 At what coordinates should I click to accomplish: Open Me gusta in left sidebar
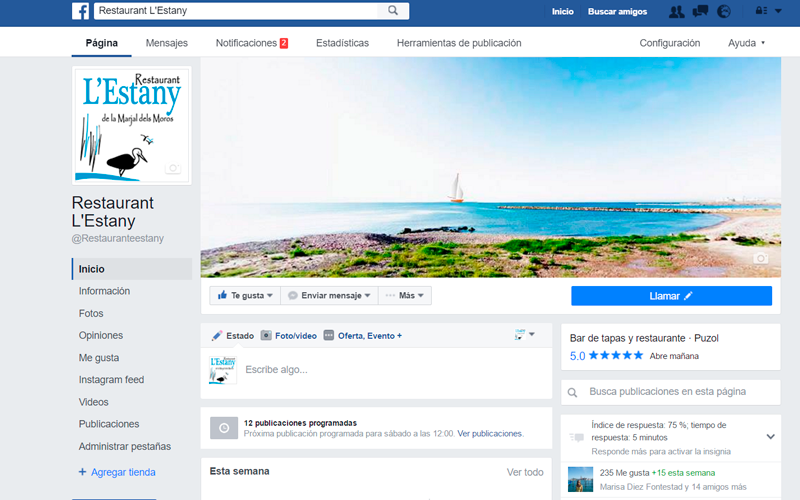98,358
